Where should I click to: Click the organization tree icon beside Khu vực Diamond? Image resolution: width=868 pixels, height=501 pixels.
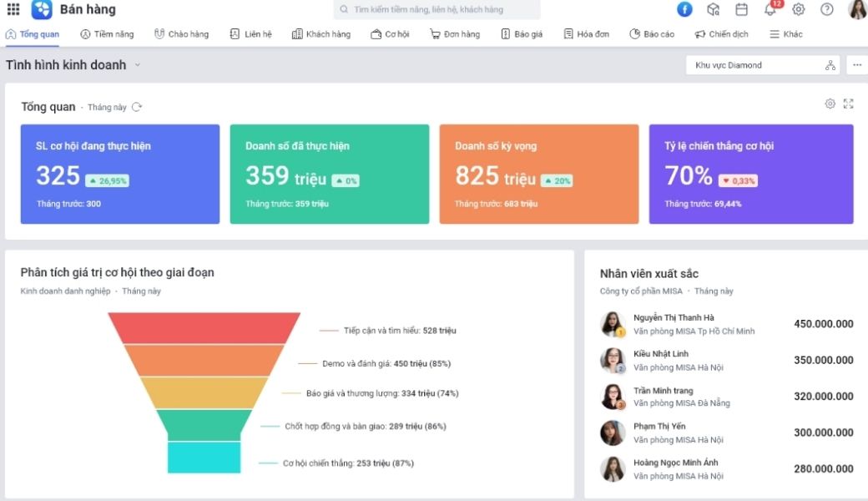(830, 65)
